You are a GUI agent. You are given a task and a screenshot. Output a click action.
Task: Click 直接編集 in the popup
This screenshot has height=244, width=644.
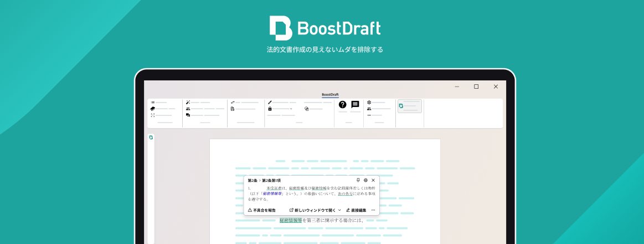[356, 210]
